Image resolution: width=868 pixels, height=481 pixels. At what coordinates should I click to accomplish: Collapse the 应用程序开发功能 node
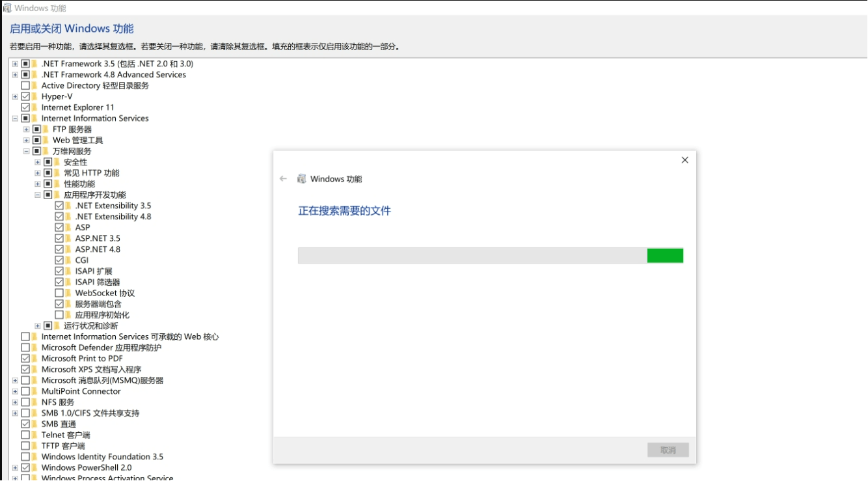pos(36,194)
